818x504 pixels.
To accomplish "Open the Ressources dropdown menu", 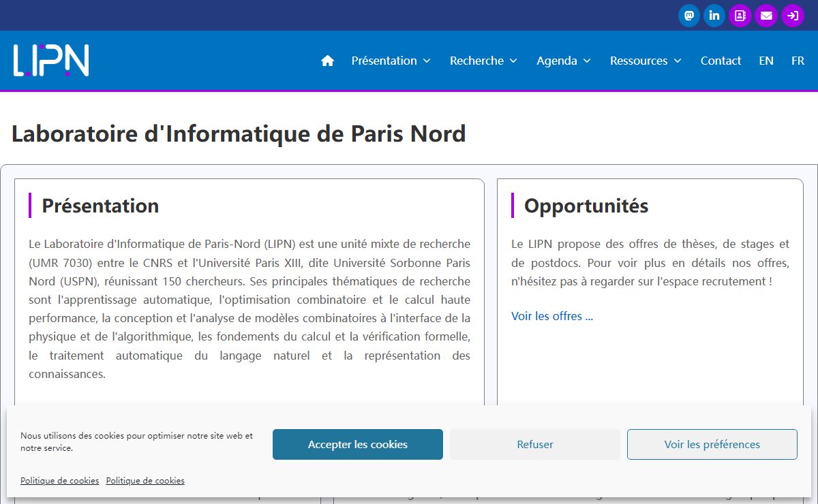I will pyautogui.click(x=646, y=61).
